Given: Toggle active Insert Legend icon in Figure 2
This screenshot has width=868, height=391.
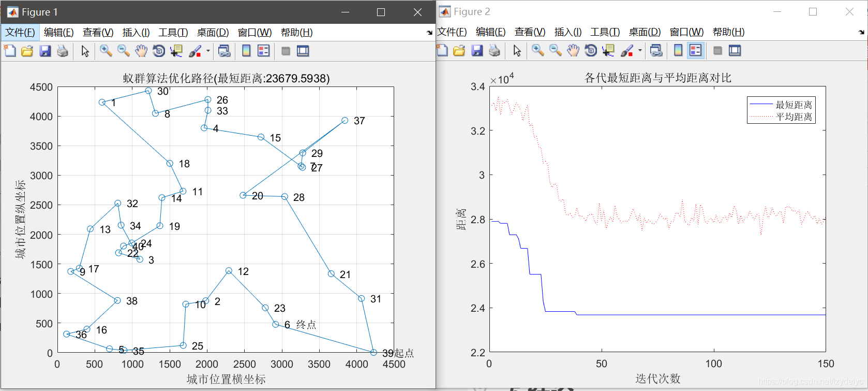Looking at the screenshot, I should tap(696, 50).
